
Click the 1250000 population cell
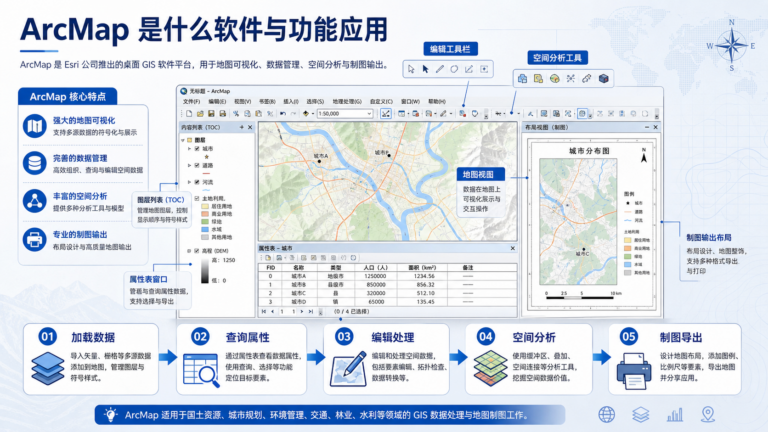[376, 276]
